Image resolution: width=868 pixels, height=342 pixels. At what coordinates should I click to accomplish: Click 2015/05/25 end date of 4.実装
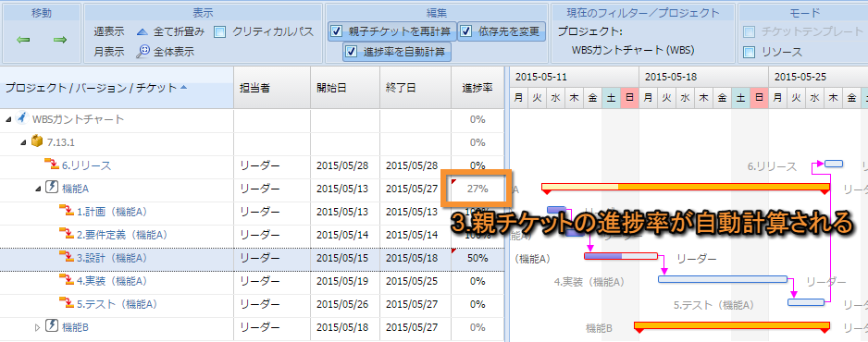(x=412, y=281)
